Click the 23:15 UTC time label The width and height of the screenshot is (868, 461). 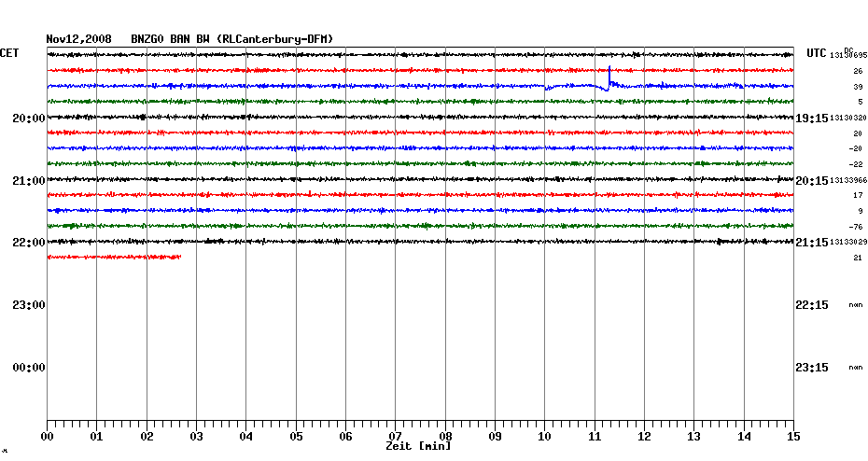pos(811,368)
